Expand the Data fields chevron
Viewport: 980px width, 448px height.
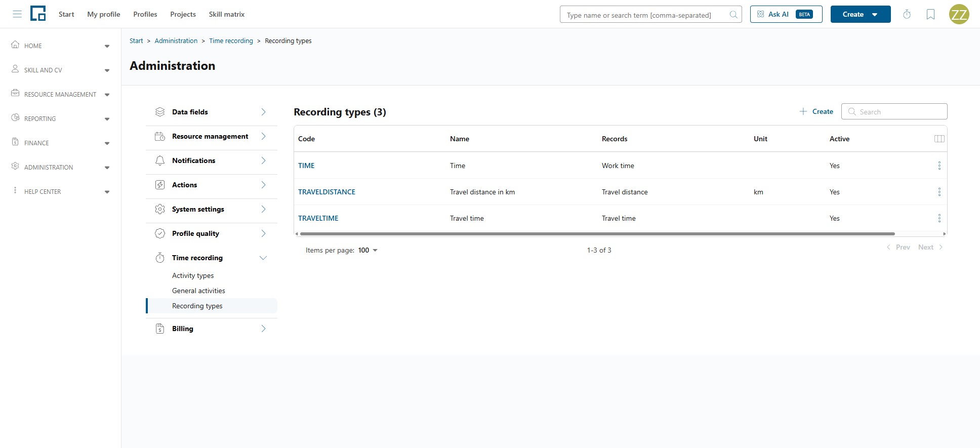click(x=263, y=112)
